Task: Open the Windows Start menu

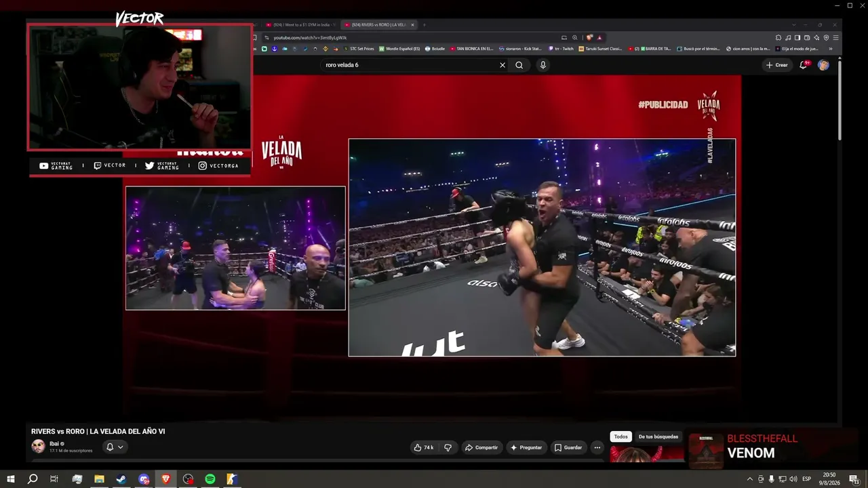Action: [10, 479]
